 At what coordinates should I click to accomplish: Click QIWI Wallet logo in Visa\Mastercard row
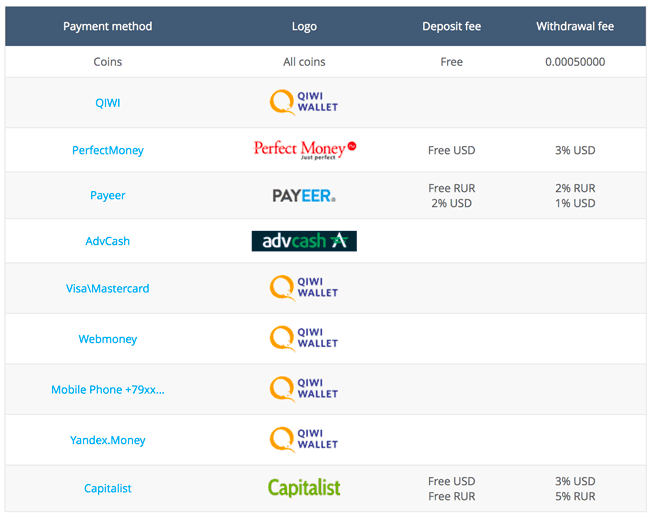[x=304, y=288]
